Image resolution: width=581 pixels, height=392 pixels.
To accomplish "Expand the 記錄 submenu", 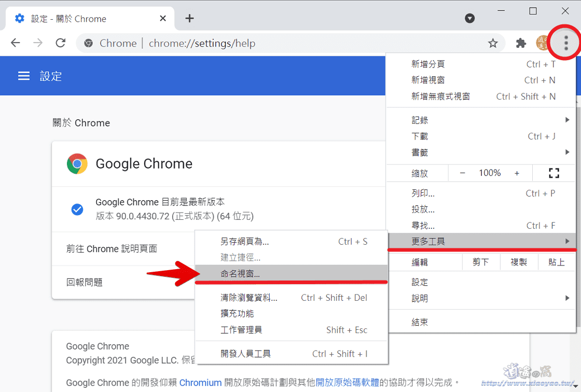I will pos(481,120).
